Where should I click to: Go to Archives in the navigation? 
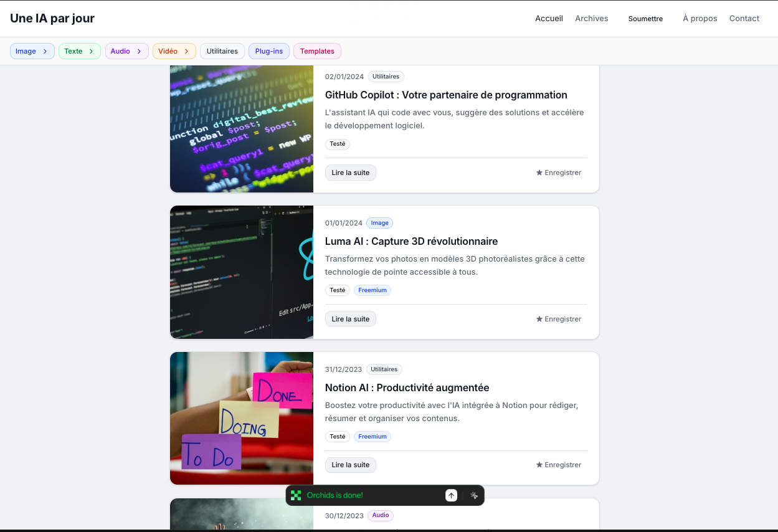(x=591, y=19)
